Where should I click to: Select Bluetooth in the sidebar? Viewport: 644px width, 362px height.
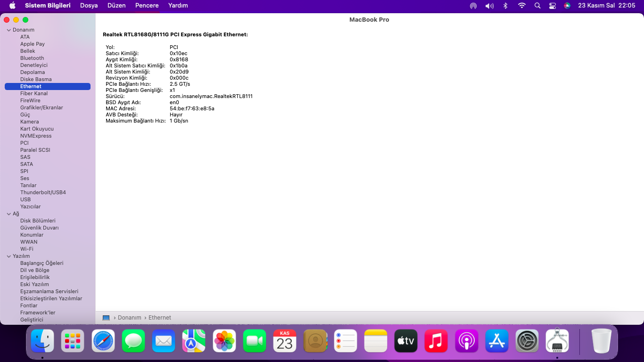pyautogui.click(x=32, y=58)
